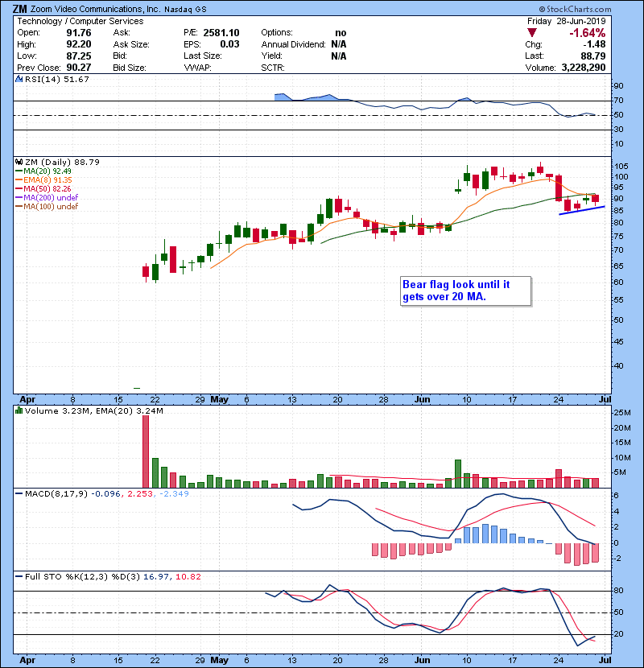Click the tall green volume bar near Jun 10
This screenshot has height=668, width=644.
click(x=458, y=474)
